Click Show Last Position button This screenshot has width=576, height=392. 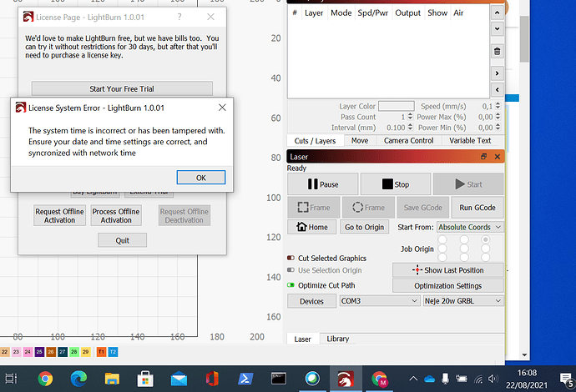click(447, 270)
